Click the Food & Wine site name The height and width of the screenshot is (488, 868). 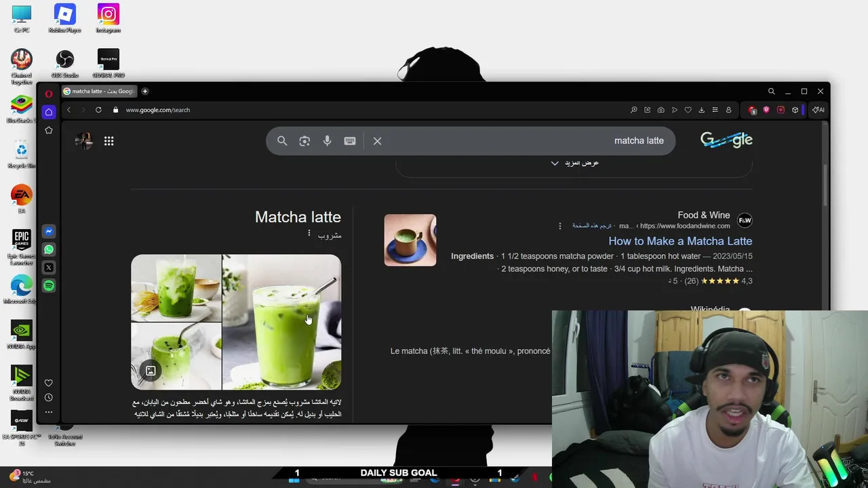pos(704,216)
